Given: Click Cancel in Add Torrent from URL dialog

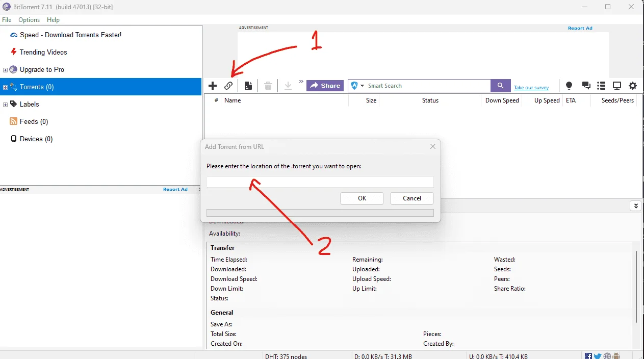Looking at the screenshot, I should click(412, 198).
